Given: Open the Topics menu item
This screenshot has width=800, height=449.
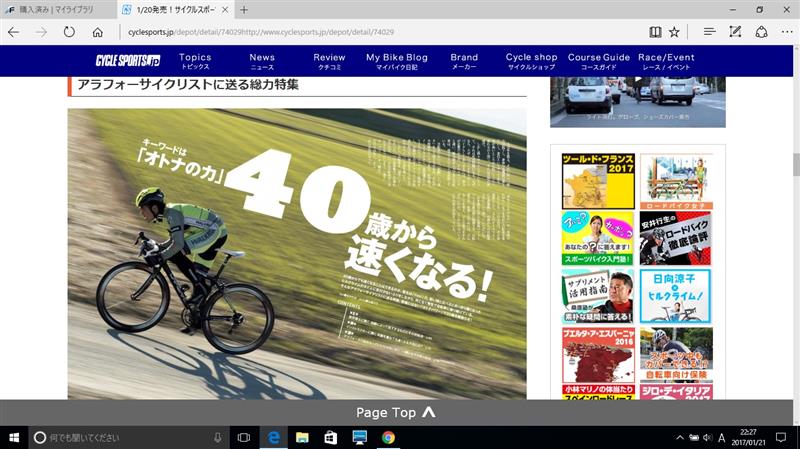Looking at the screenshot, I should pyautogui.click(x=195, y=61).
